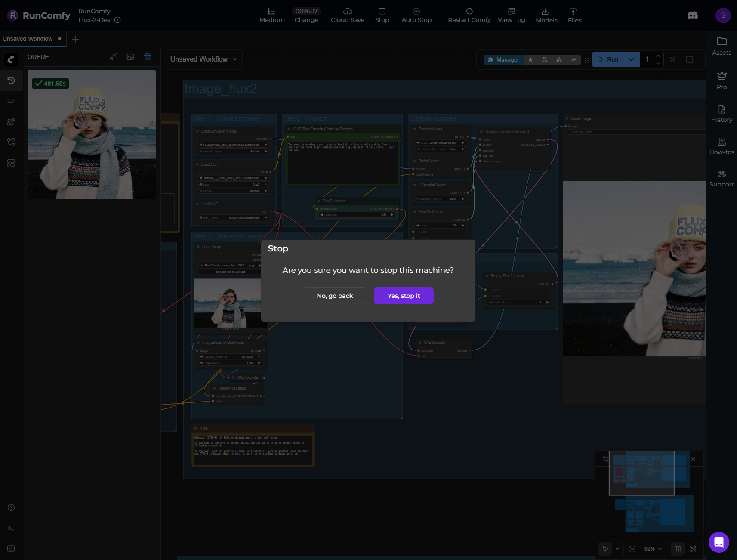Open the 401.50s queue result thumbnail
This screenshot has height=560, width=737.
[92, 134]
